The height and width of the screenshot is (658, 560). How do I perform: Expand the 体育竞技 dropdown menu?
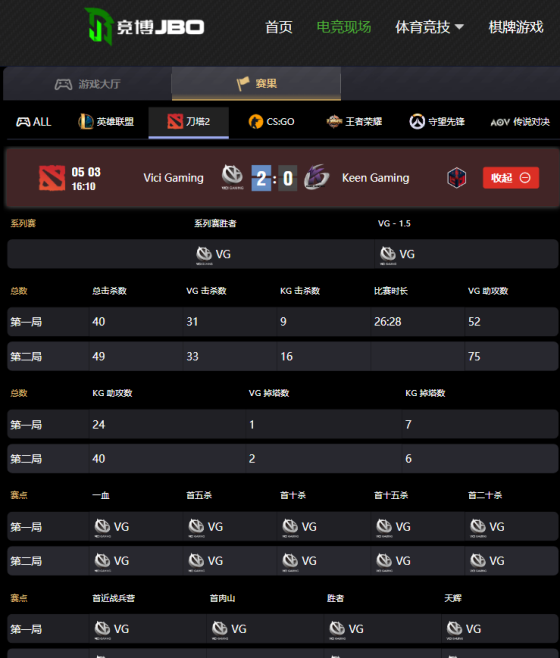(429, 27)
